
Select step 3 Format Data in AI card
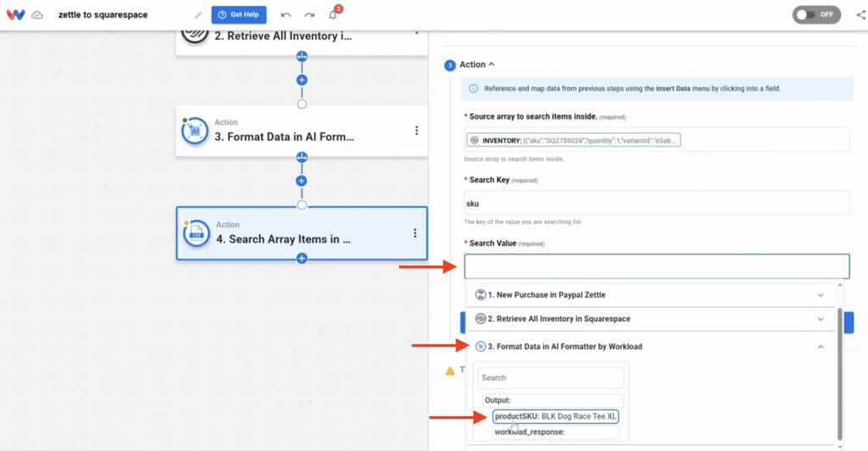302,131
